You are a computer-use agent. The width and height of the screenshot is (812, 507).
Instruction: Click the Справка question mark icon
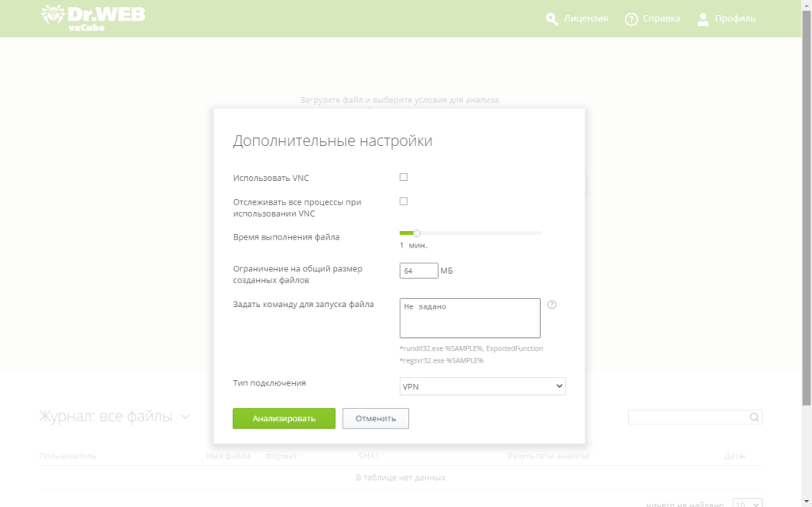631,19
